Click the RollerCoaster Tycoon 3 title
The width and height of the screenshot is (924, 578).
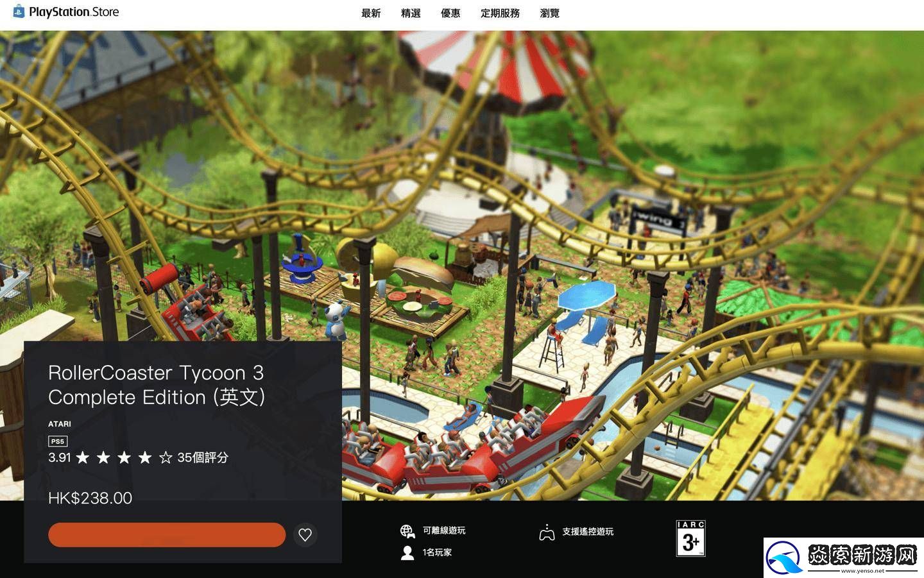[157, 385]
